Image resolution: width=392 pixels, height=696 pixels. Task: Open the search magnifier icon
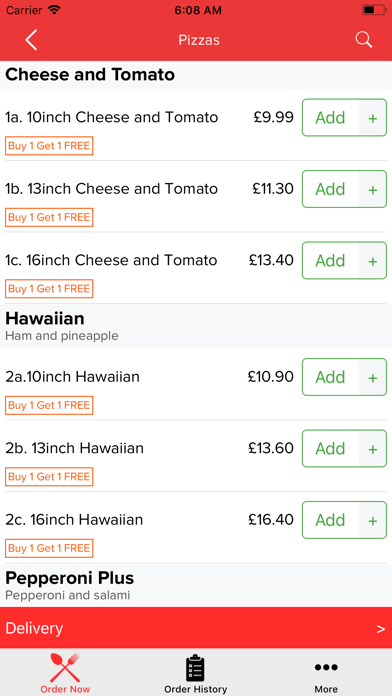(x=364, y=40)
